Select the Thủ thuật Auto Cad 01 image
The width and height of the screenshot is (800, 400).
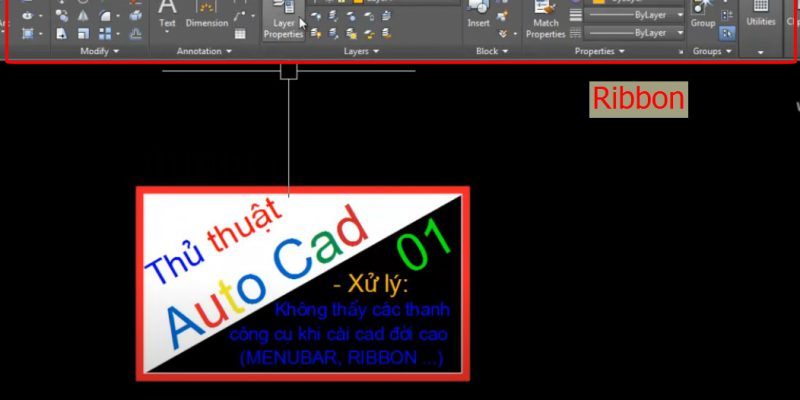pyautogui.click(x=303, y=284)
